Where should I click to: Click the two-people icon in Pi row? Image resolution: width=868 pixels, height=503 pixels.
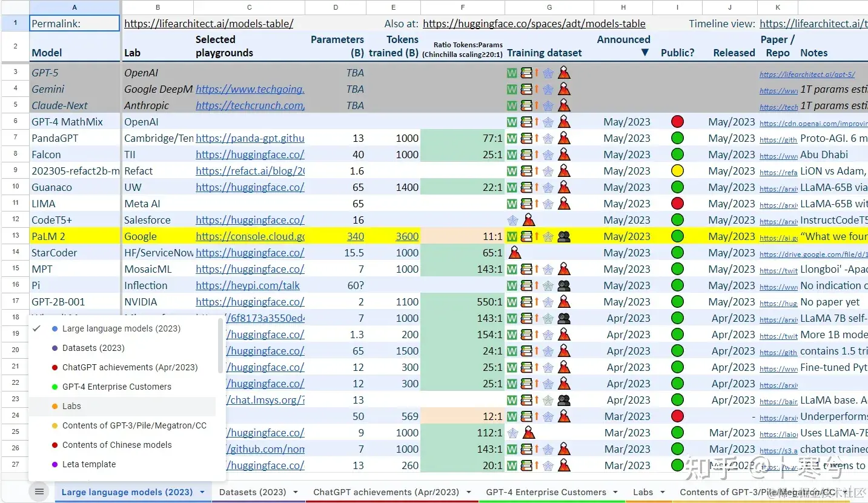(x=564, y=285)
